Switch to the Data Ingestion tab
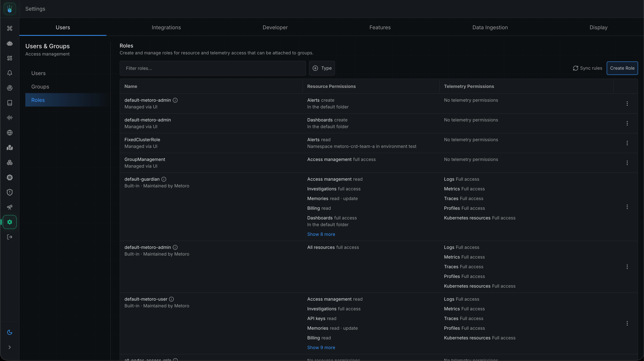The height and width of the screenshot is (361, 644). (490, 27)
